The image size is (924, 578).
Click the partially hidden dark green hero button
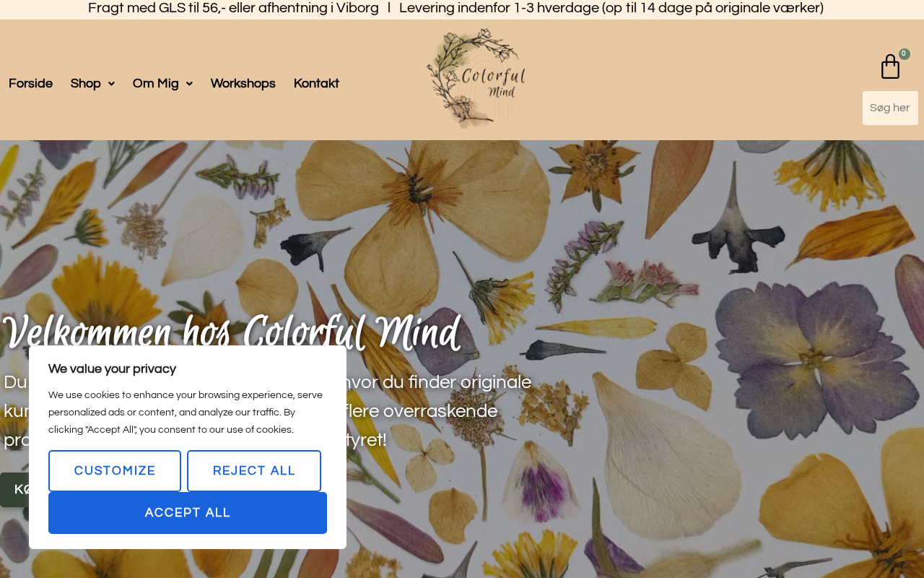(14, 490)
